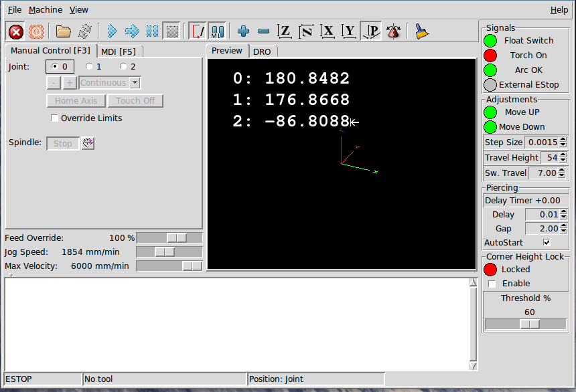The image size is (576, 392).
Task: Select the Preview tab
Action: (226, 51)
